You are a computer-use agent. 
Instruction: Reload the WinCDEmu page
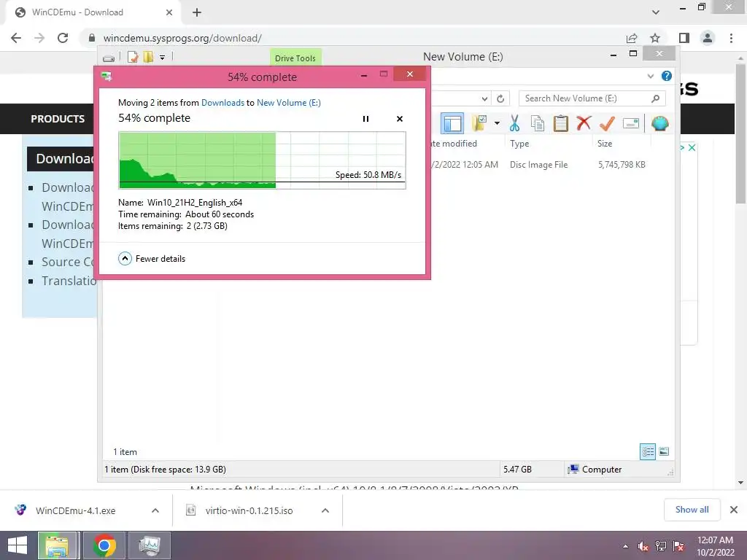tap(63, 38)
